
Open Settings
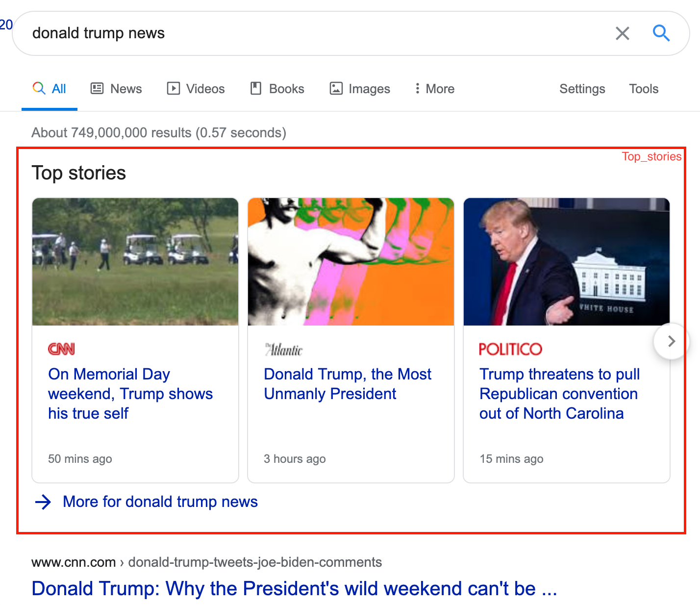click(x=582, y=89)
